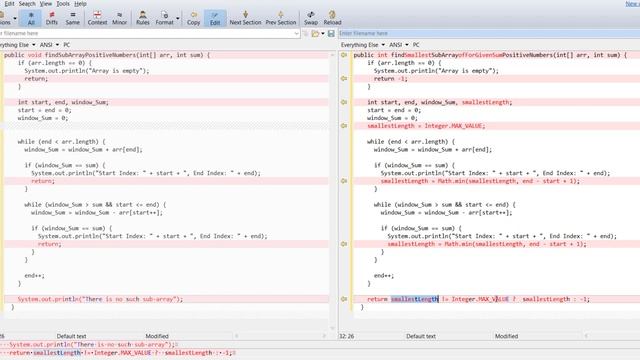Click 'Default text' in right status bar
The height and width of the screenshot is (360, 640).
point(421,336)
